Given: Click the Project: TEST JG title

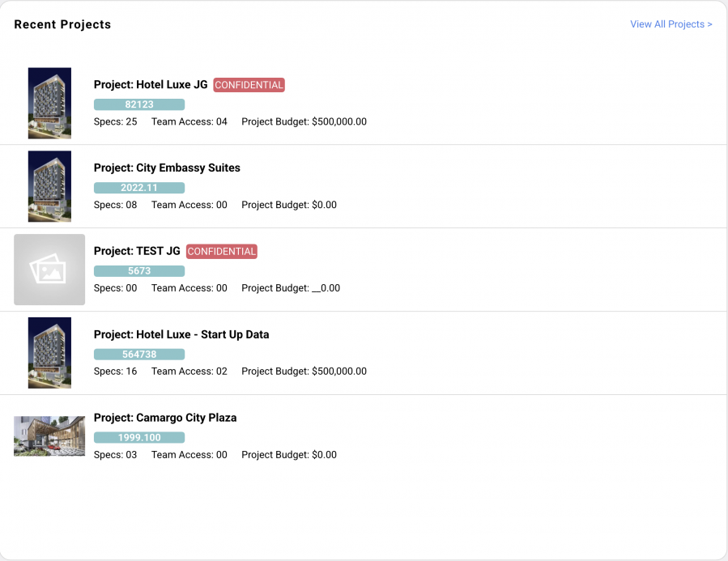Looking at the screenshot, I should coord(137,251).
